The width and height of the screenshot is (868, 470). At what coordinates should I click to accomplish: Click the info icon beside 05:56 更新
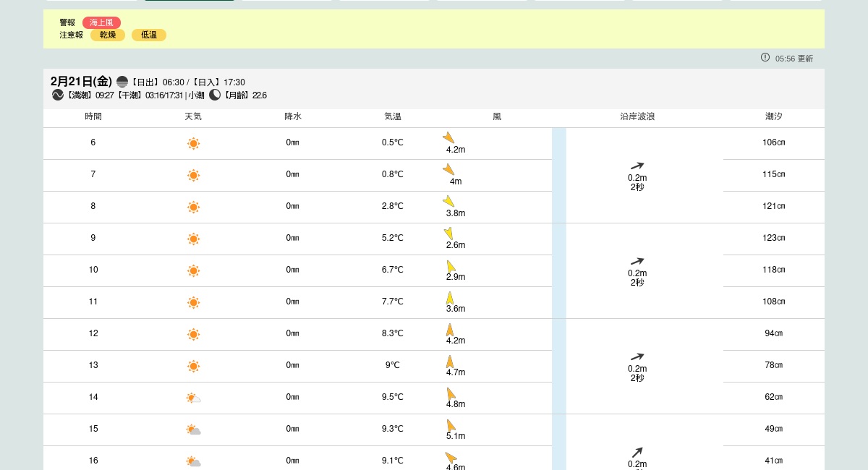765,57
